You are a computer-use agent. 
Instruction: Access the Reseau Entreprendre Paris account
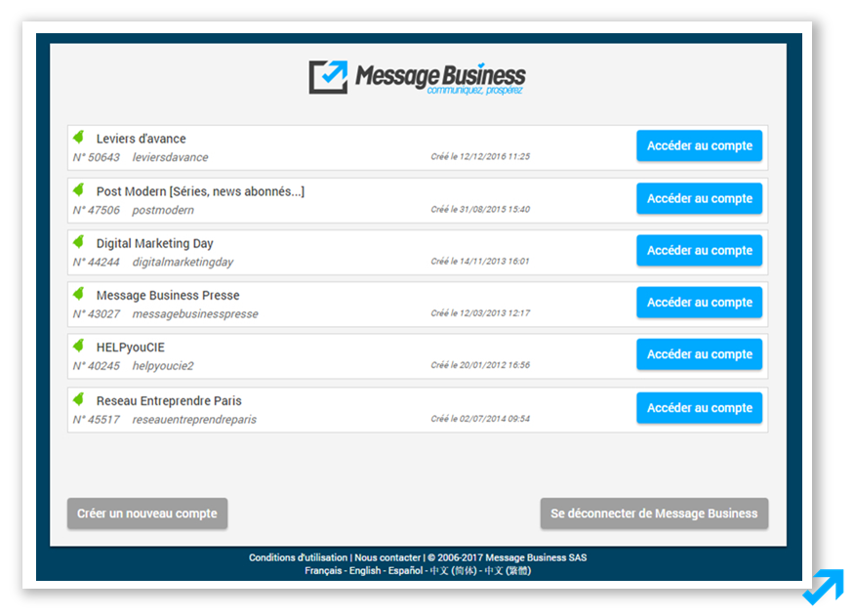tap(700, 407)
